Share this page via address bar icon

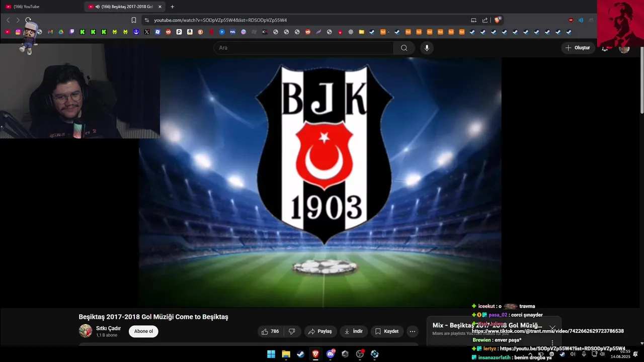(485, 20)
